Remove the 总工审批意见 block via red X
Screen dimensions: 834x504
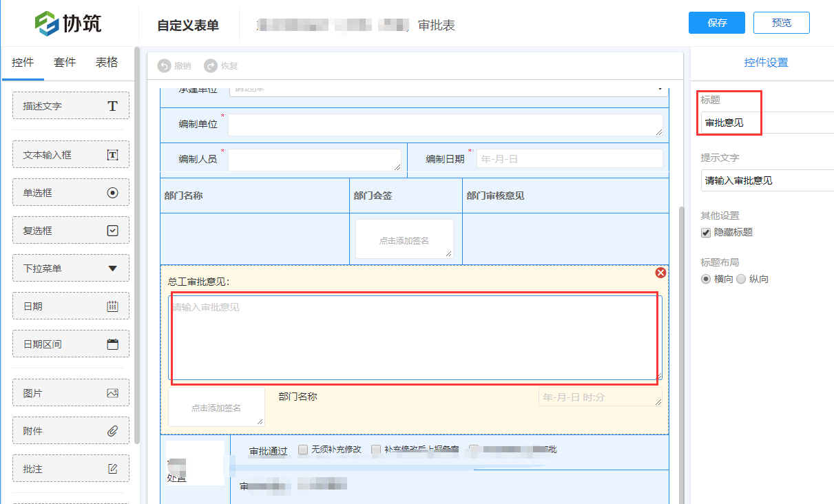[x=660, y=273]
